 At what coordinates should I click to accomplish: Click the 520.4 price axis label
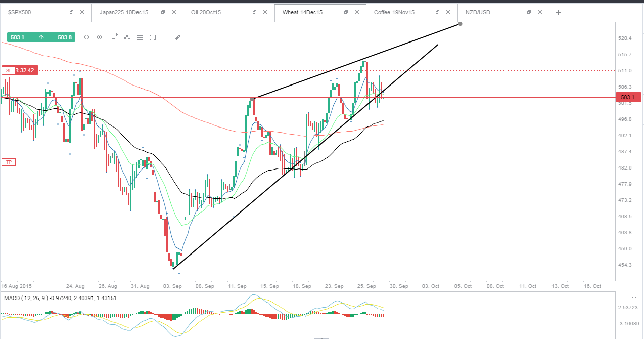[x=625, y=38]
